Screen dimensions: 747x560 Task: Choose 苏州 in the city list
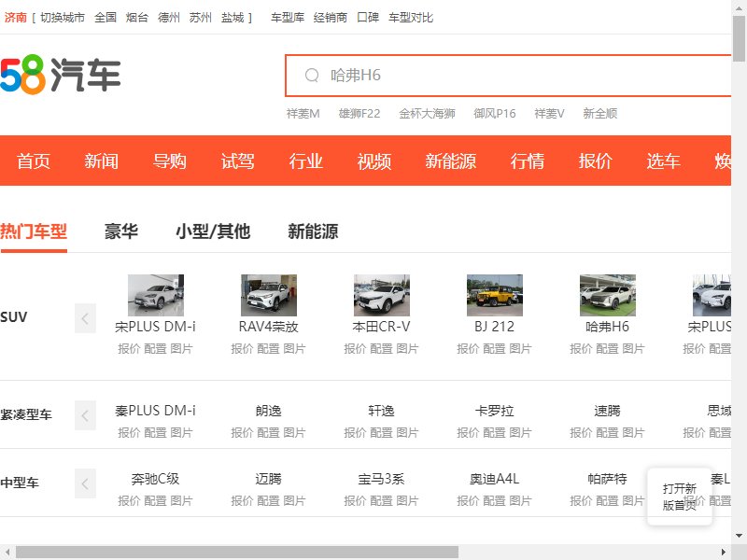[201, 18]
